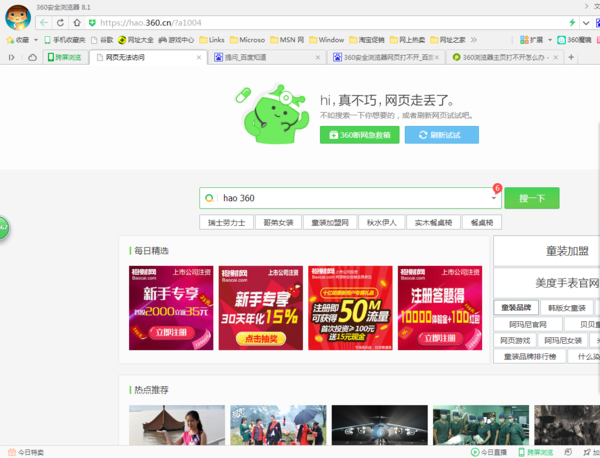Image resolution: width=600 pixels, height=458 pixels.
Task: Expand the address bar dropdown arrow
Action: coord(586,23)
